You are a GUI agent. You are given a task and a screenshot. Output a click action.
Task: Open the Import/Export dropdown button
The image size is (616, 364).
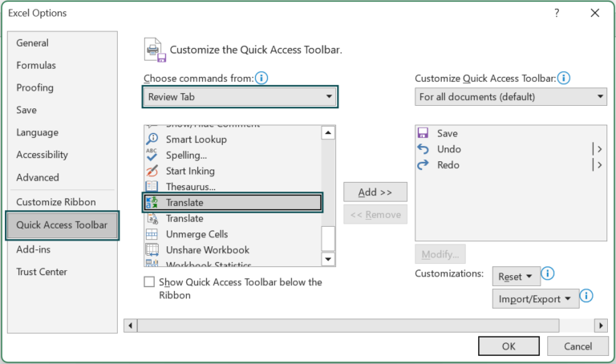point(535,299)
